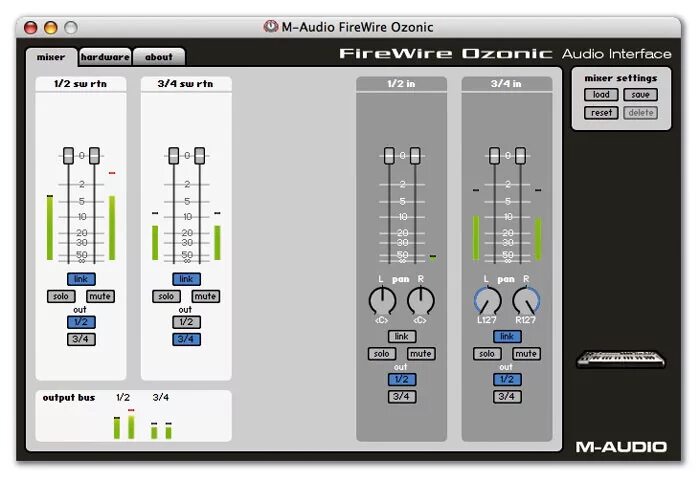The height and width of the screenshot is (480, 700).
Task: Click the R127 pan knob of 3/4 in
Action: click(x=526, y=301)
